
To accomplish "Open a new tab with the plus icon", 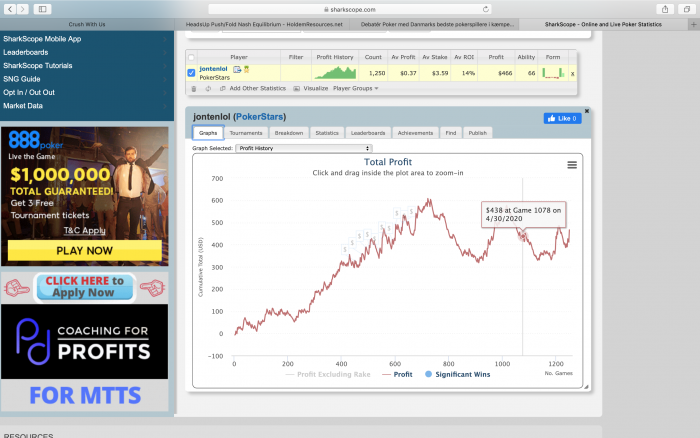I will 694,25.
